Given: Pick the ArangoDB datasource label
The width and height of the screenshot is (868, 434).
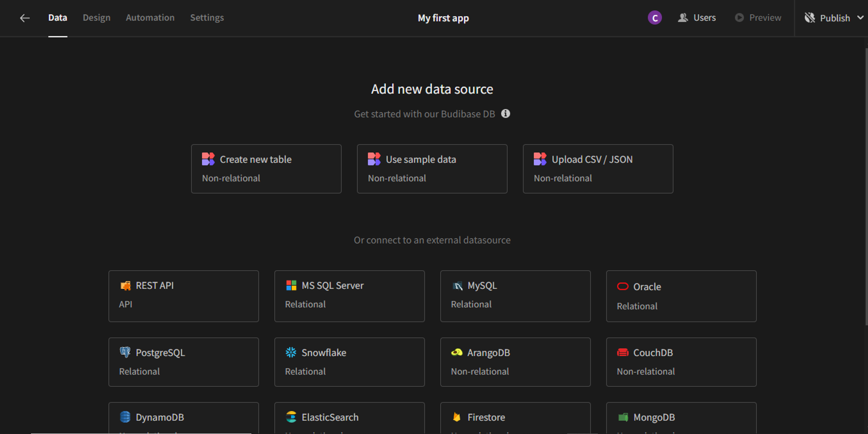Looking at the screenshot, I should pyautogui.click(x=489, y=353).
